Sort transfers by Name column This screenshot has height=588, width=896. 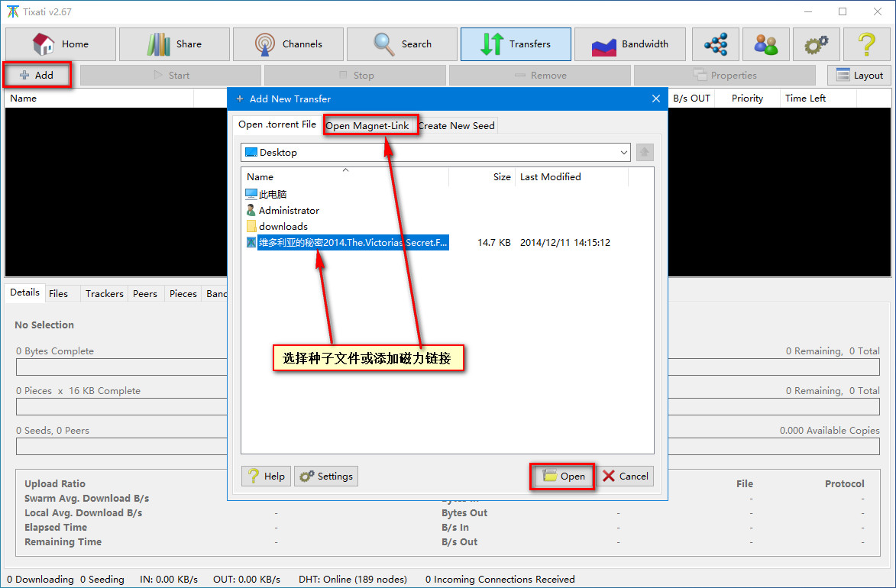pyautogui.click(x=99, y=99)
